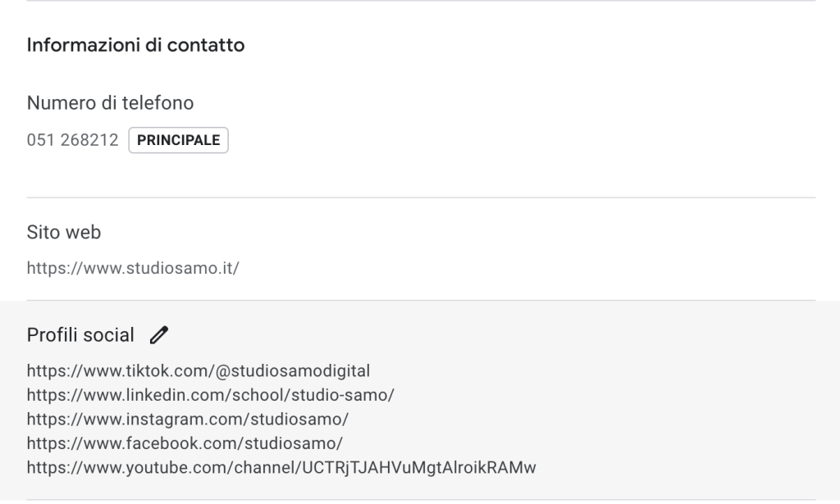Screen dimensions: 840x504
Task: Click the Profili social label
Action: click(80, 334)
